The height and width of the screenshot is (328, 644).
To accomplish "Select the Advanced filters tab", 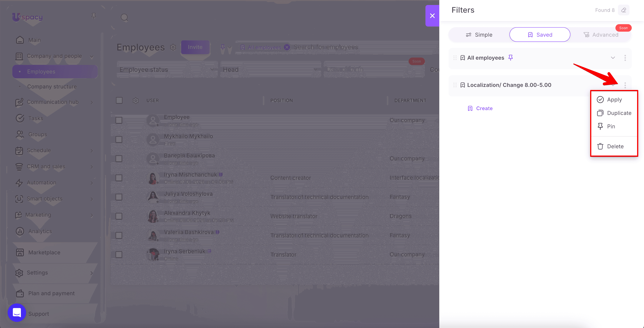I will tap(601, 35).
